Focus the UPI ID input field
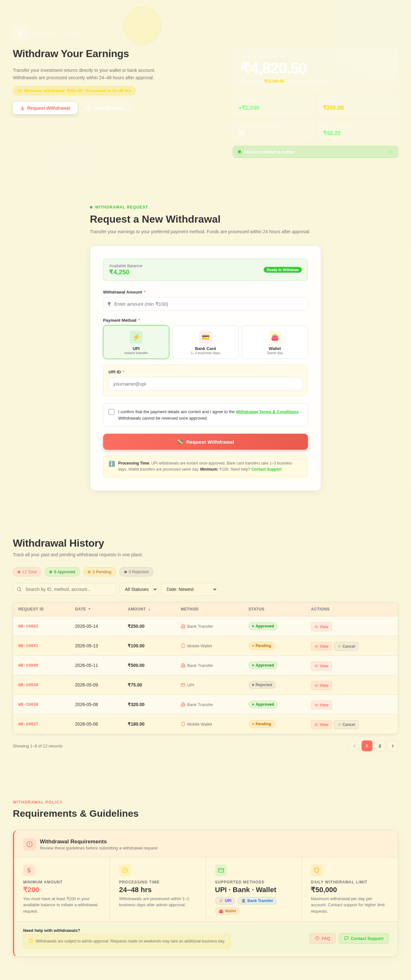This screenshot has width=411, height=980. coord(205,384)
